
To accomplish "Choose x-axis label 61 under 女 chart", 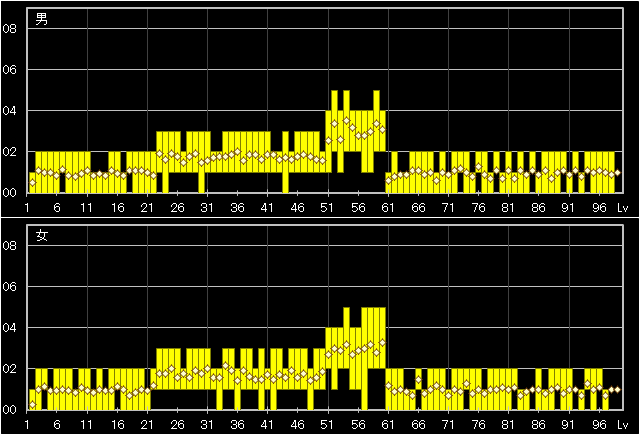I will [x=388, y=425].
